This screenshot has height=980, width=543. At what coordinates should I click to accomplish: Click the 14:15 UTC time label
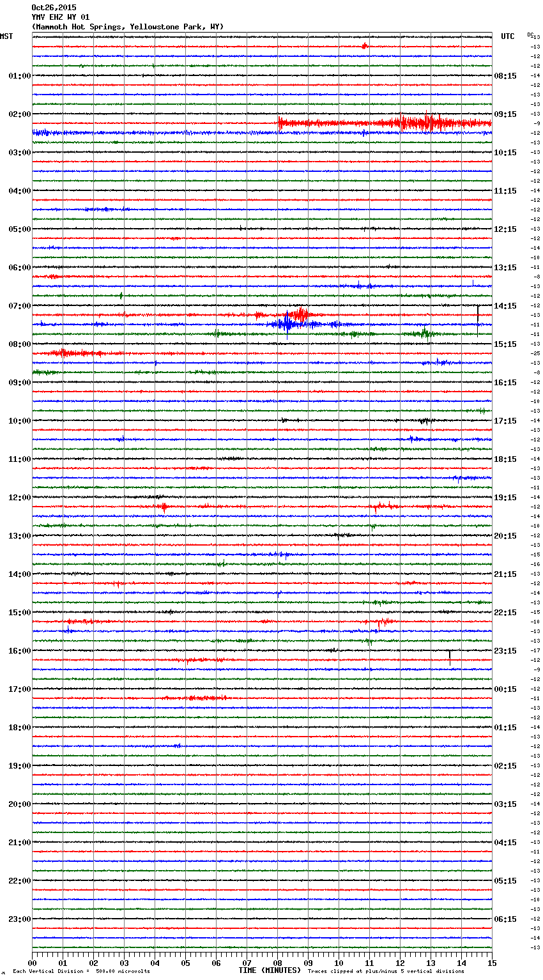[x=505, y=305]
